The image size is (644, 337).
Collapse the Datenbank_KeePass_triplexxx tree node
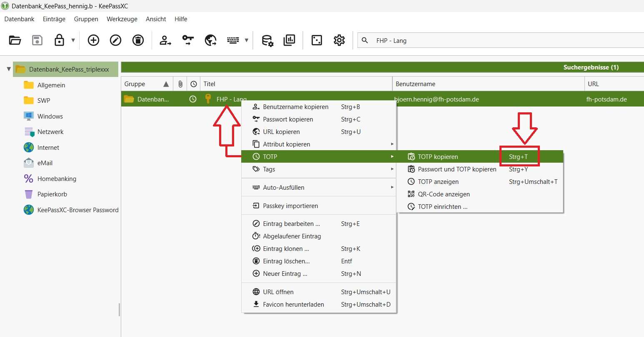[x=9, y=69]
